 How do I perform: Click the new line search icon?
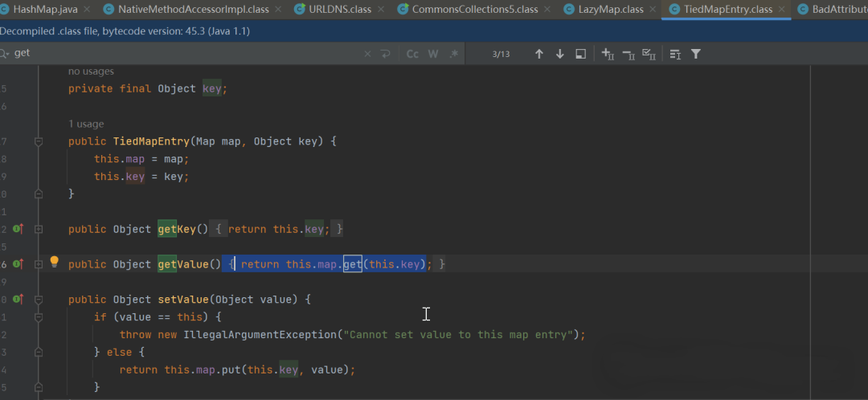click(385, 54)
